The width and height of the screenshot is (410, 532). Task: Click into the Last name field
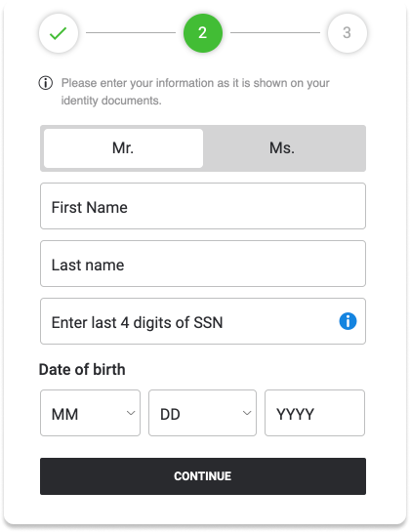click(203, 264)
